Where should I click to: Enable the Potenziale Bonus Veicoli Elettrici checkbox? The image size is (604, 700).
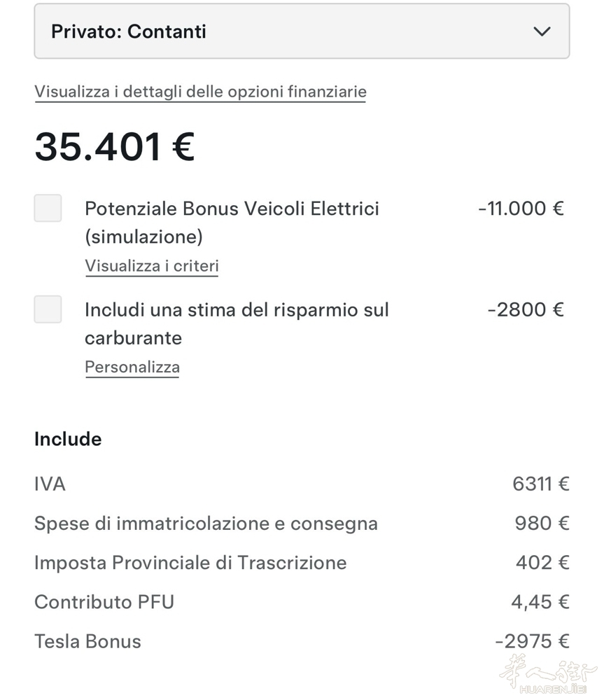(x=48, y=209)
